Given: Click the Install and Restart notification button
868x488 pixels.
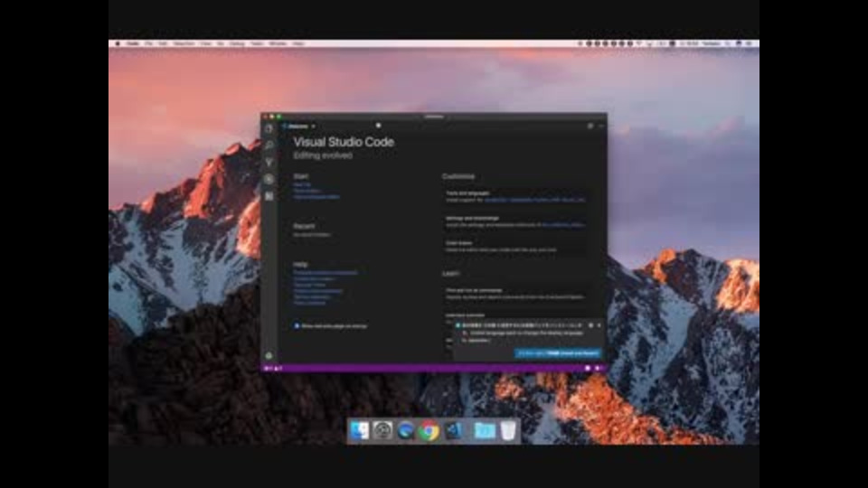Looking at the screenshot, I should tap(558, 353).
